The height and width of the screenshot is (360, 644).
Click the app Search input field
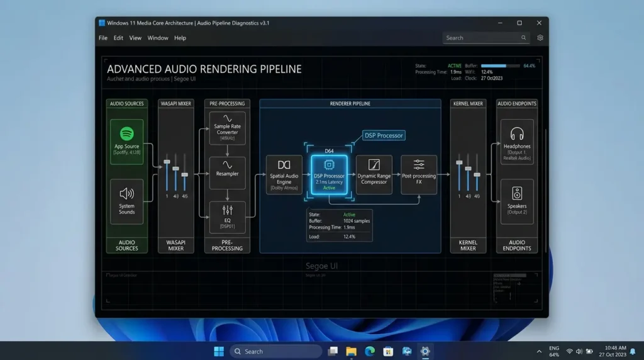point(486,38)
